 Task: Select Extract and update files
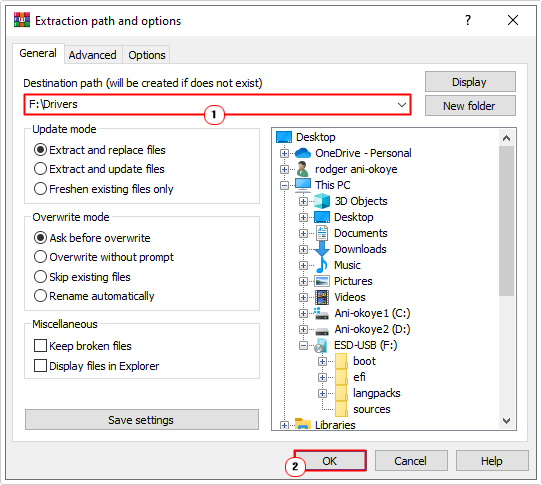tap(99, 169)
